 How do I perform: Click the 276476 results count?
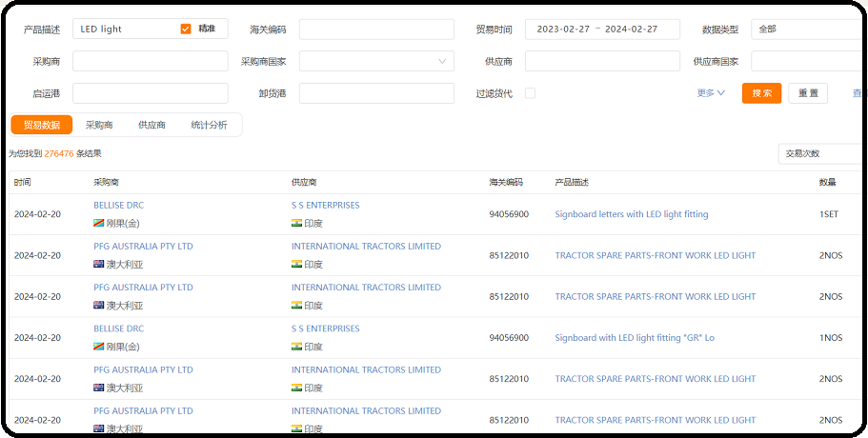click(x=59, y=153)
